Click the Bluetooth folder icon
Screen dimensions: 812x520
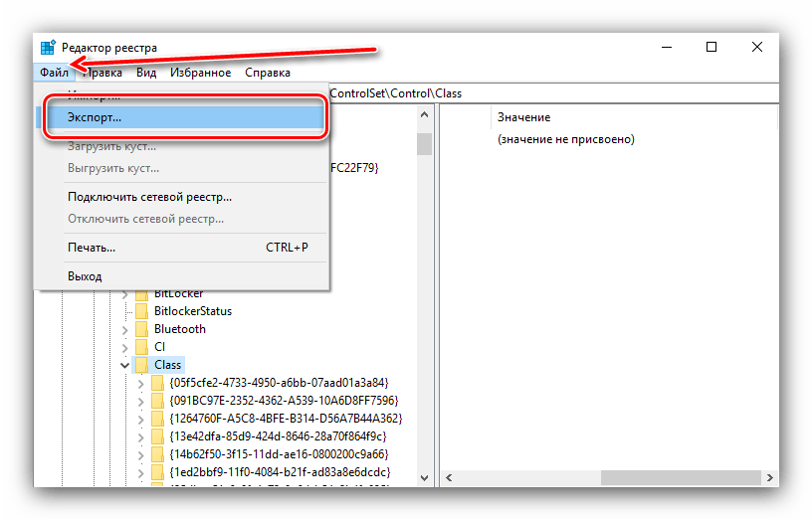click(x=140, y=329)
